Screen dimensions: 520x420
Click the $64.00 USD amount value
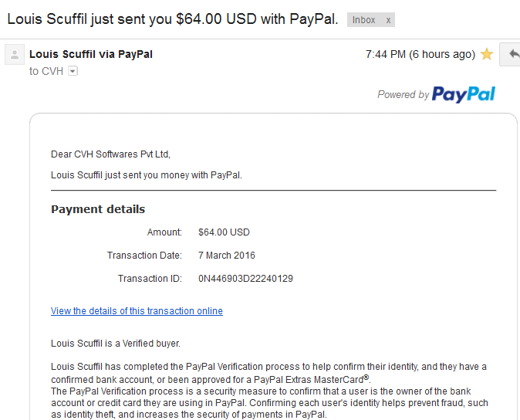tap(224, 232)
